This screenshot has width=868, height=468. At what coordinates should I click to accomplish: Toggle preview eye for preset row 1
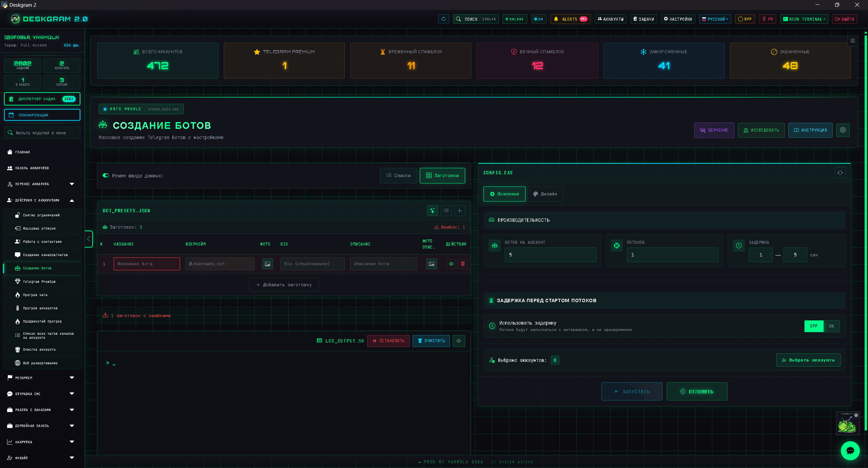451,264
